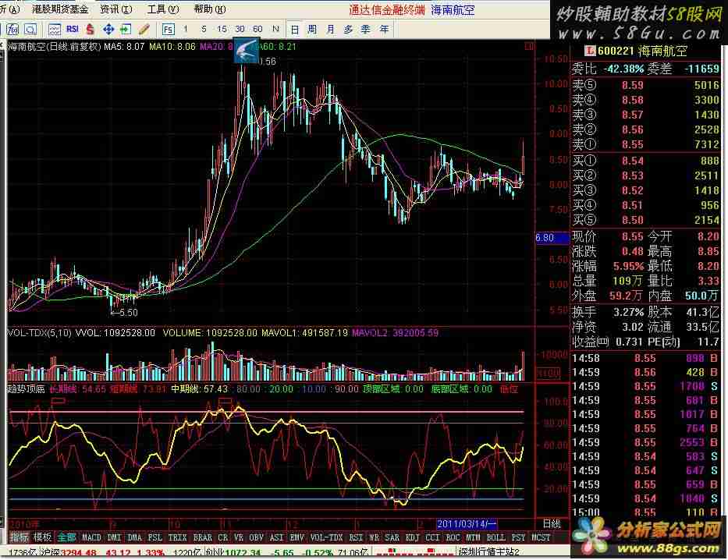This screenshot has height=560, width=728.
Task: Select the VOL-TDX indicator tab
Action: point(326,537)
